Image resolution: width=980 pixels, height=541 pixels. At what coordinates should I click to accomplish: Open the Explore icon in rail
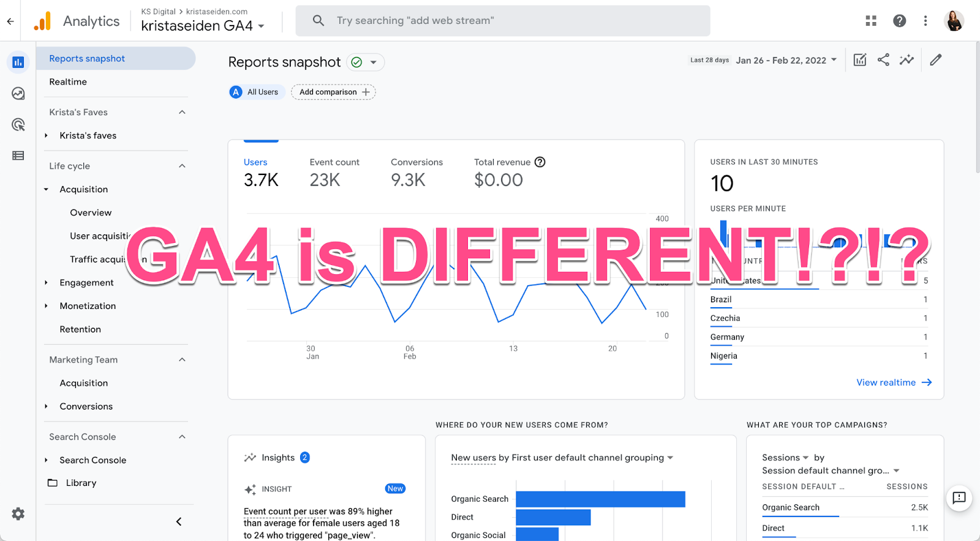[x=18, y=93]
